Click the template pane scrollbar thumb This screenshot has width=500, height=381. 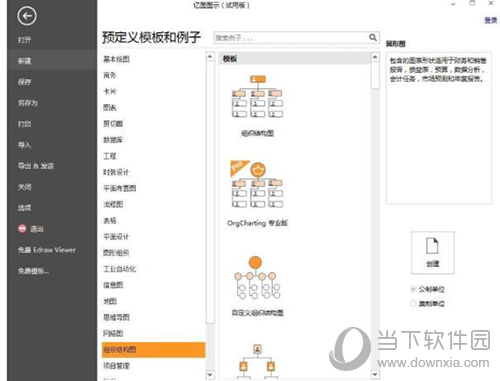[x=375, y=75]
